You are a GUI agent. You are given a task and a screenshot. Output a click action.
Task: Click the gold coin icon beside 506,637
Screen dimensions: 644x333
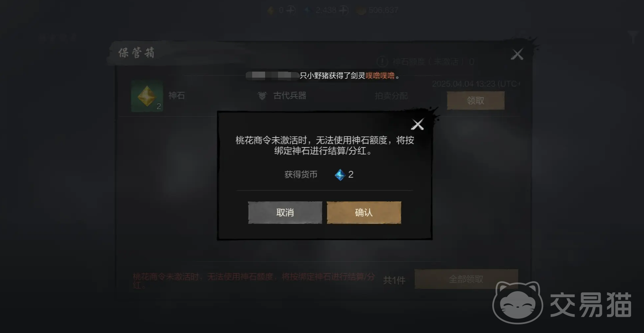point(361,10)
